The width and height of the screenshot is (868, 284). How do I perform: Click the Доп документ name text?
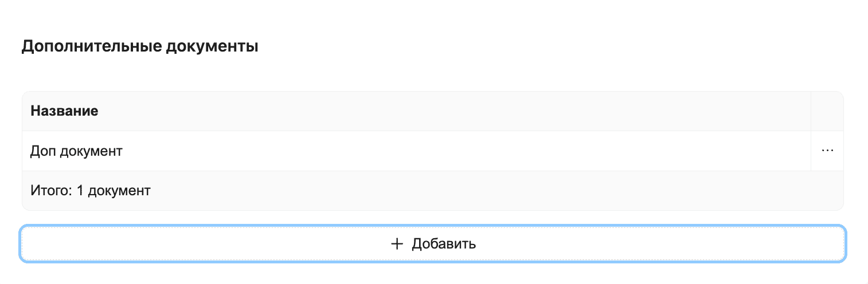(76, 151)
